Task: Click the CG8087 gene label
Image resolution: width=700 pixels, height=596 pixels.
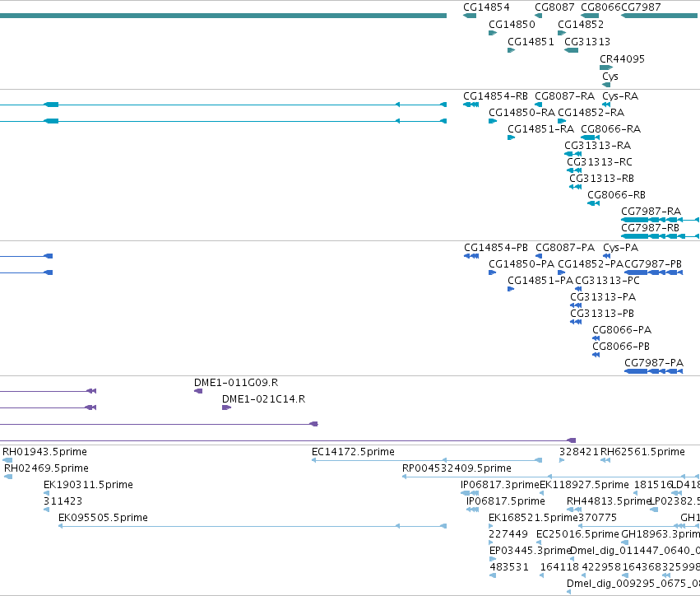Action: 554,7
